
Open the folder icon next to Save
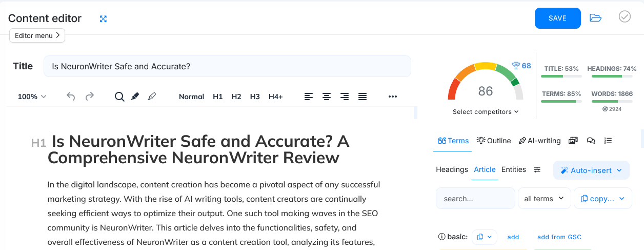[595, 18]
